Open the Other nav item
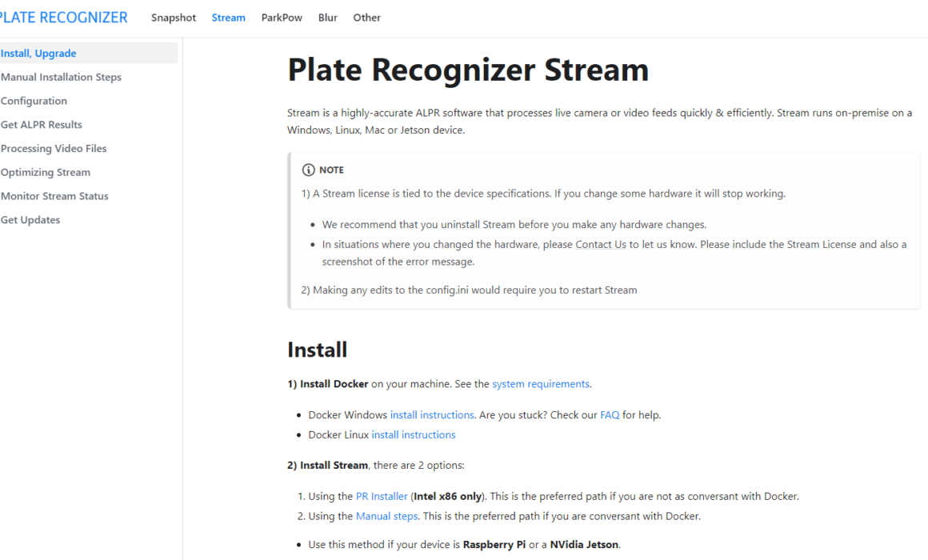Screen dimensions: 928x560 367,18
